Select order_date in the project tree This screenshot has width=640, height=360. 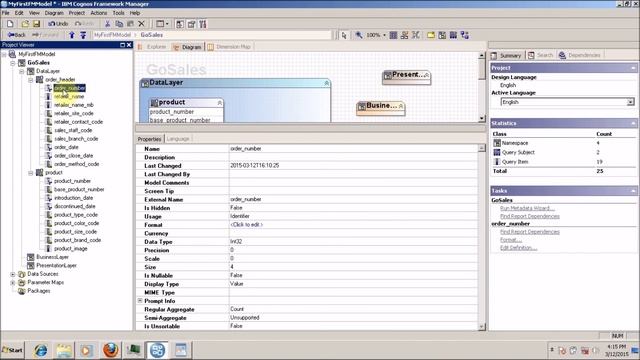point(66,147)
